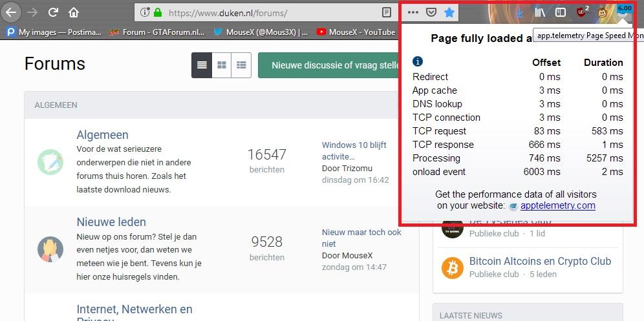Viewport: 644px width, 321px height.
Task: Click Nieuwe discussie of vraag stellen button
Action: [x=327, y=65]
